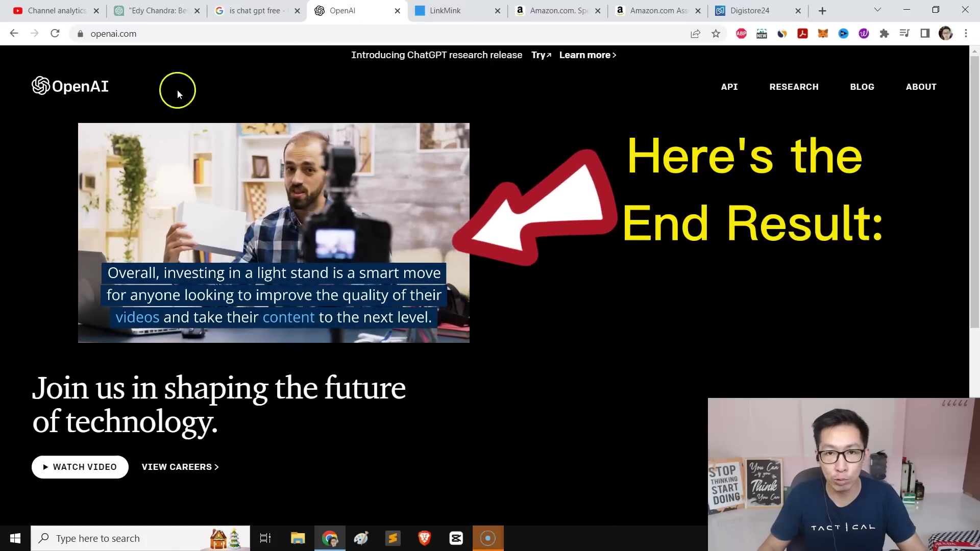Open Windows Task View
980x551 pixels.
tap(265, 538)
